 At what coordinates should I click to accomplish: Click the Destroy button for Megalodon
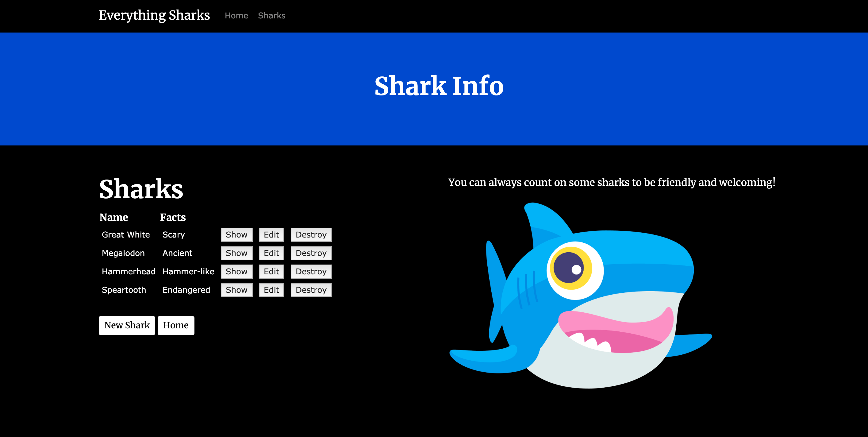click(311, 253)
